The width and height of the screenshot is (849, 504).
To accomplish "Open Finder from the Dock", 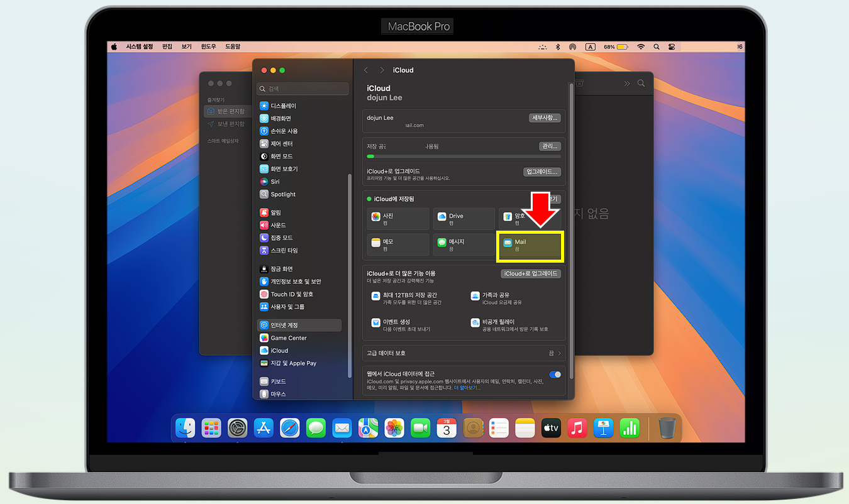I will pyautogui.click(x=185, y=429).
